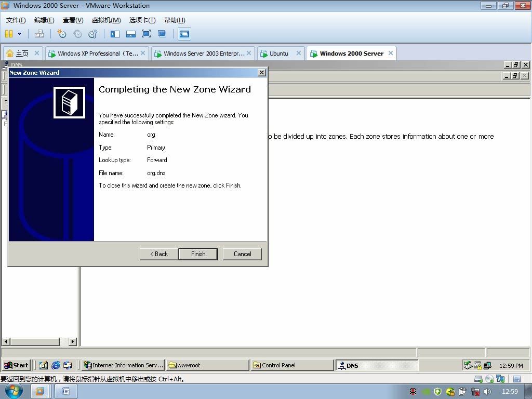Click the film strip host tray icon
The image size is (532, 399).
[413, 392]
